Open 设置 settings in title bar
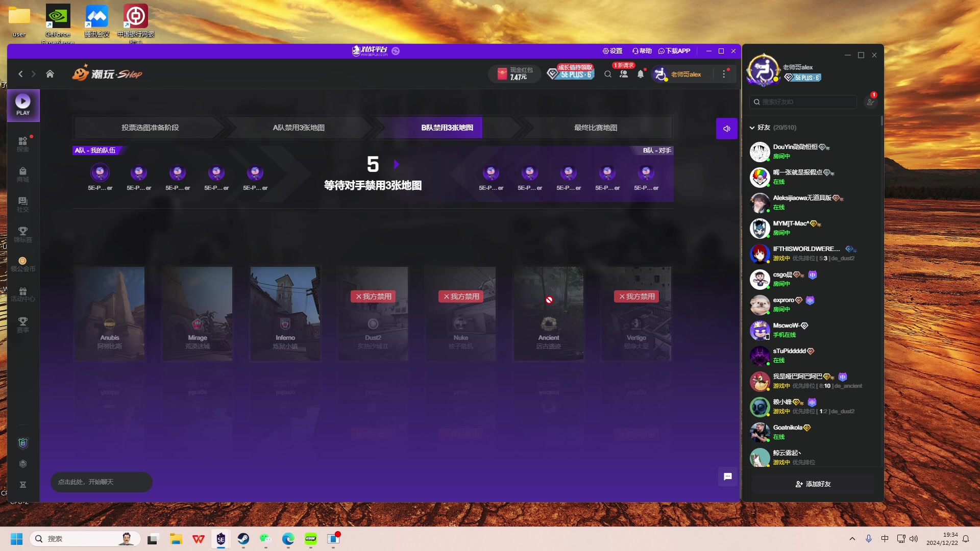 (x=612, y=51)
